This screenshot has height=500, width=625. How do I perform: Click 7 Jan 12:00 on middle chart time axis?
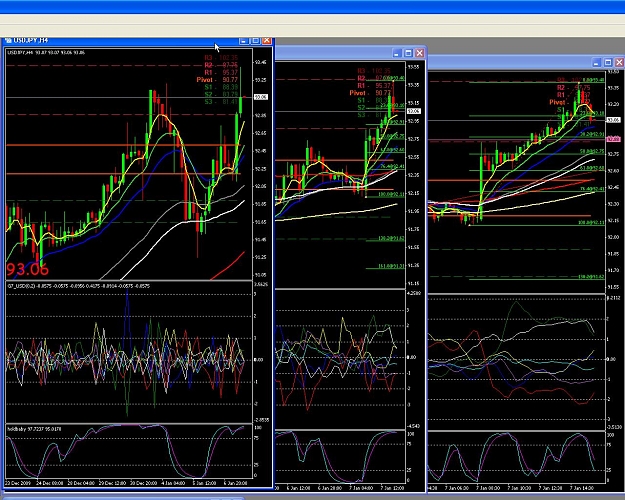click(x=393, y=488)
